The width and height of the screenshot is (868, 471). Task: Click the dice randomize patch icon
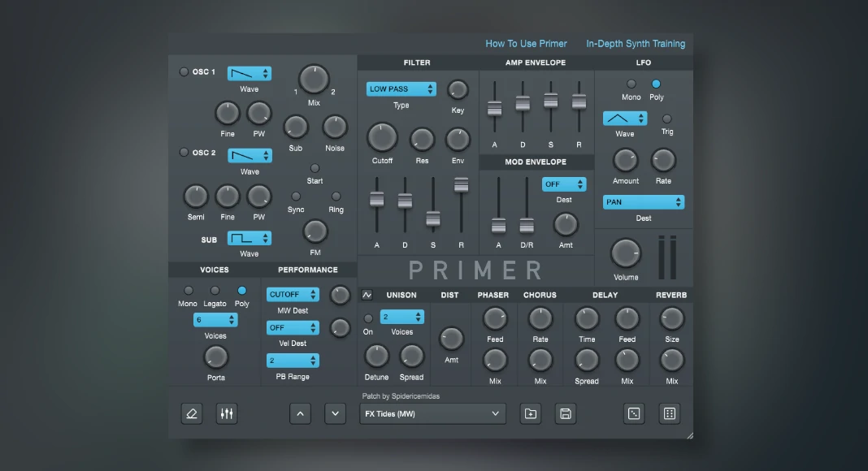tap(634, 413)
